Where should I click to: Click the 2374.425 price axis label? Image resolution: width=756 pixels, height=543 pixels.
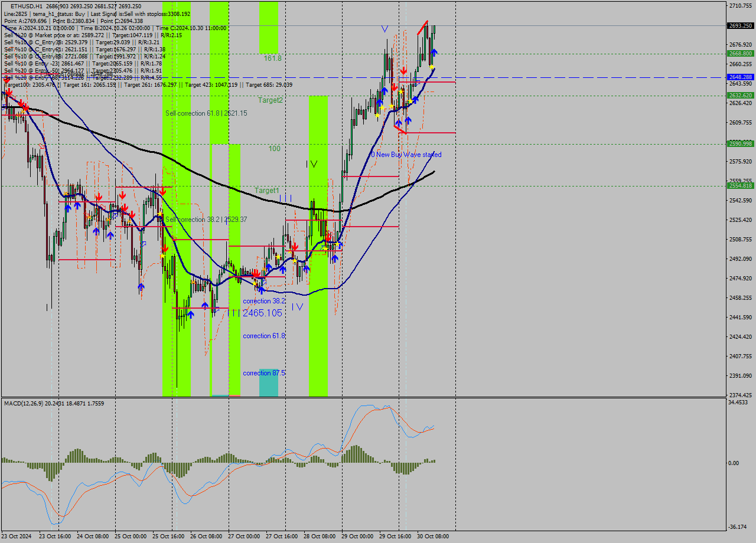(741, 395)
